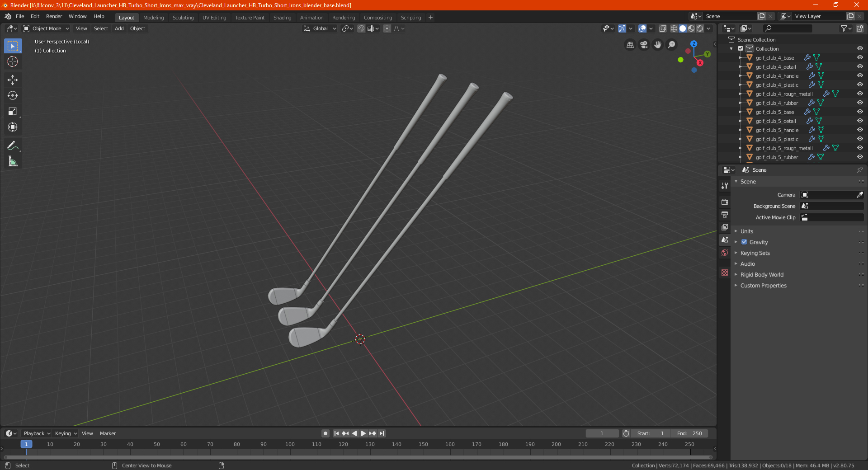Select golf_club_5_detail in the outliner
868x470 pixels.
pyautogui.click(x=776, y=121)
